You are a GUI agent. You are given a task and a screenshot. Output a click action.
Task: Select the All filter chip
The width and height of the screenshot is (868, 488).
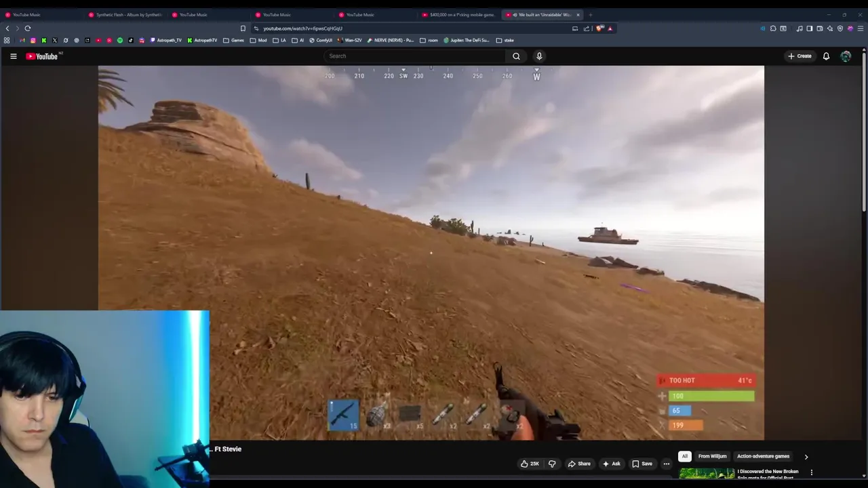(685, 456)
